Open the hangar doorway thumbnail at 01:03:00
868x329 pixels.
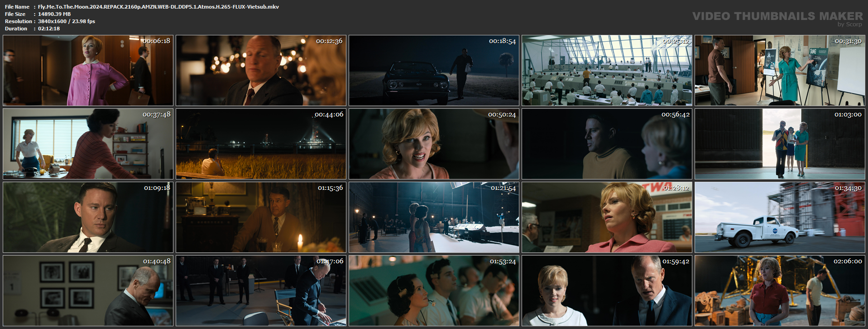coord(780,144)
